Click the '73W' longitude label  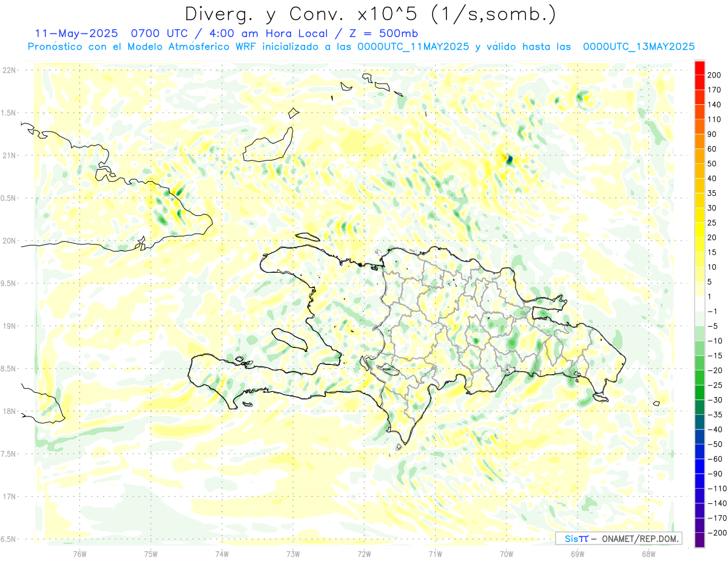coord(293,554)
